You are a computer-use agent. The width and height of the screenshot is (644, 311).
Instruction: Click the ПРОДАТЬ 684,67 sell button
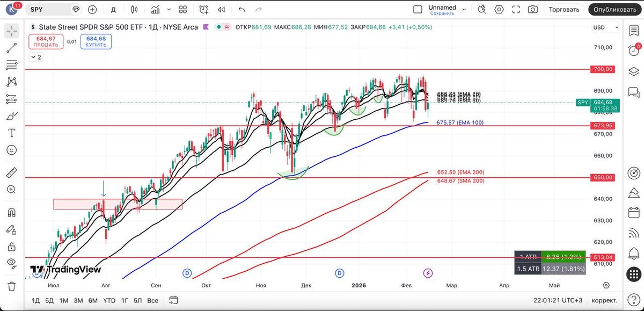click(x=46, y=41)
